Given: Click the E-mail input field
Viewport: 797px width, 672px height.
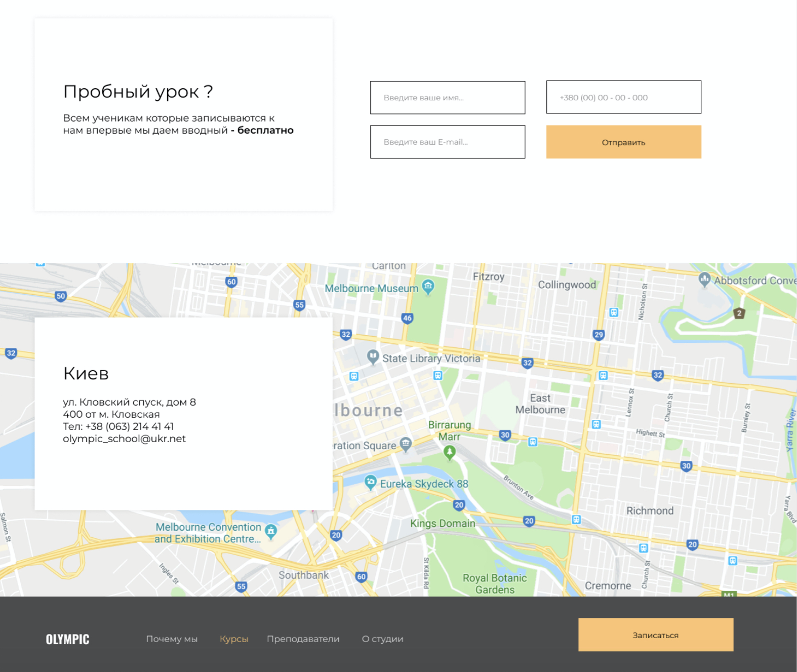Looking at the screenshot, I should 448,142.
